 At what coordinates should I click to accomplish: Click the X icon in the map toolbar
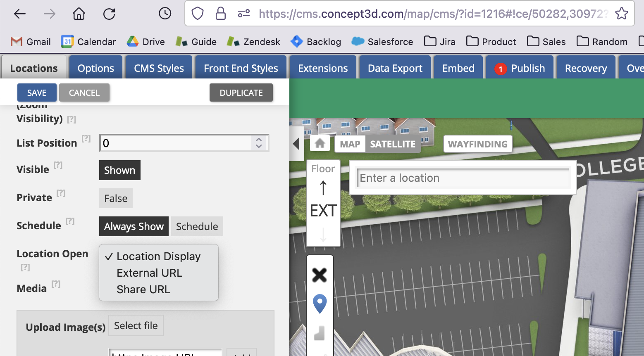(x=320, y=275)
